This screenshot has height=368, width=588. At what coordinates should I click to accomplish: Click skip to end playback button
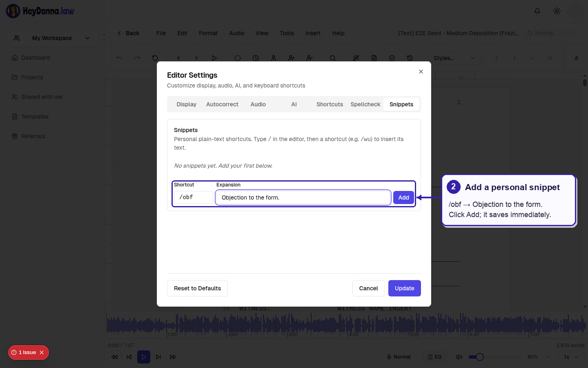[158, 357]
